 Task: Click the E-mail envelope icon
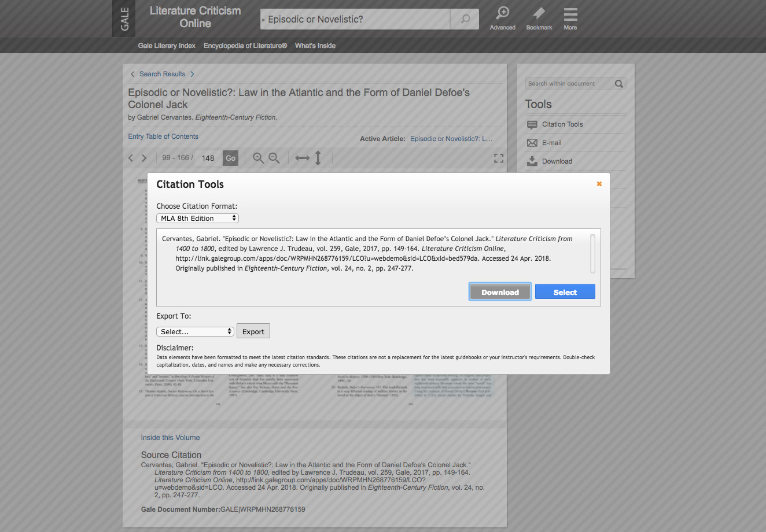532,143
